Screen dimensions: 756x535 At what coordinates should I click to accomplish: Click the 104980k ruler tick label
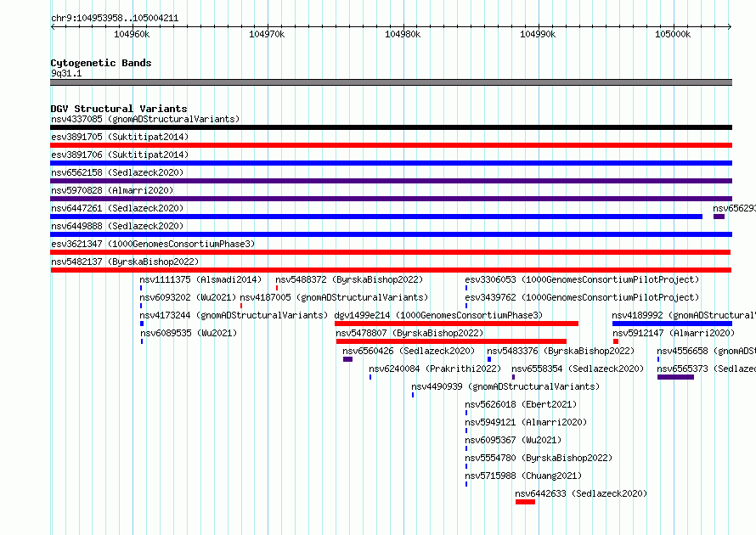tap(403, 34)
